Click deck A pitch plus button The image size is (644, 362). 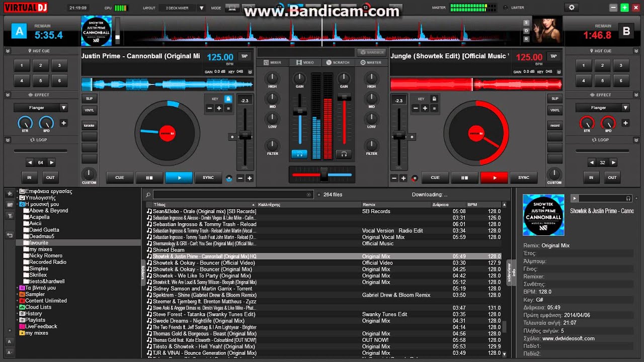click(x=249, y=178)
